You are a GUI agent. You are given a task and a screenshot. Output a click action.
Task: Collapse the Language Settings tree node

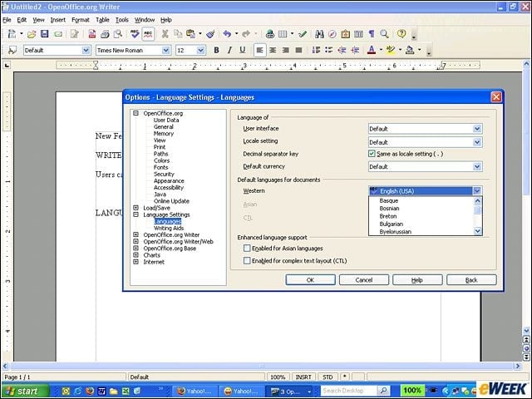click(135, 214)
